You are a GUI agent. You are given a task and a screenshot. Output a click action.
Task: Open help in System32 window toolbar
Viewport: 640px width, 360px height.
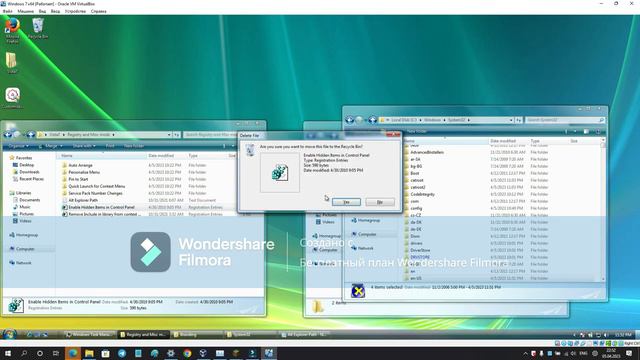(598, 131)
